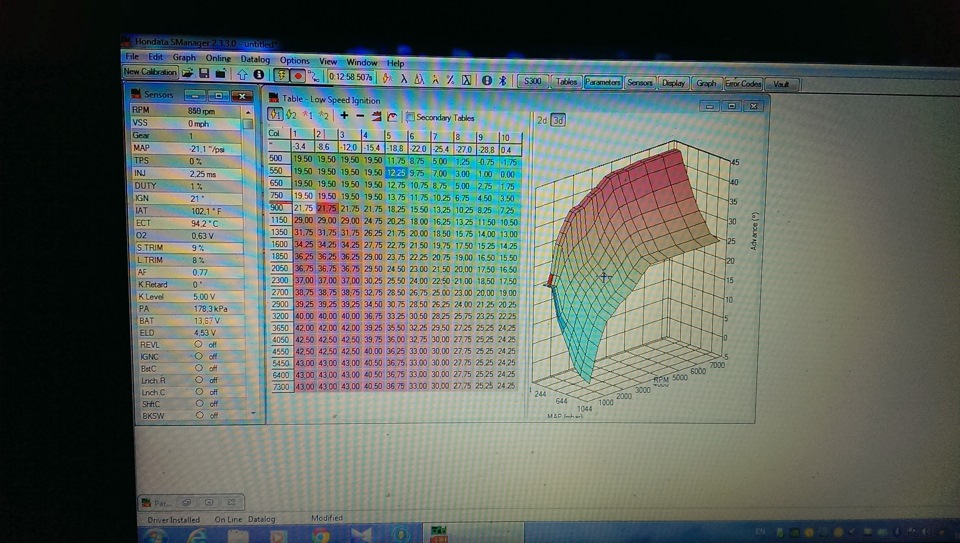This screenshot has width=960, height=543.
Task: Click the boxed lambda toolbar icon
Action: pyautogui.click(x=466, y=80)
